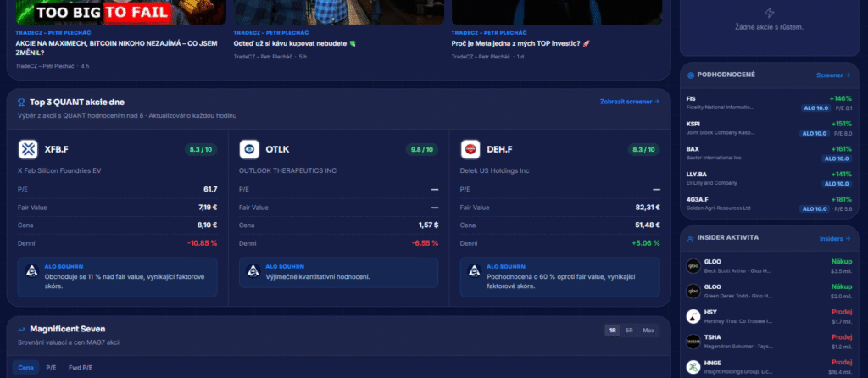Click the lightning icon above Žádné akcie s růstem
Viewport: 868px width, 378px height.
coord(769,13)
